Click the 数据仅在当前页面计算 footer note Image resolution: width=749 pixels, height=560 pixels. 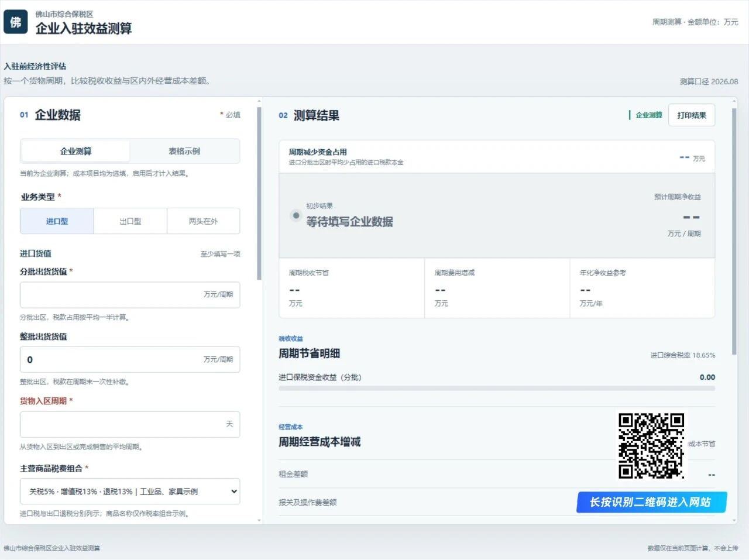tap(693, 548)
